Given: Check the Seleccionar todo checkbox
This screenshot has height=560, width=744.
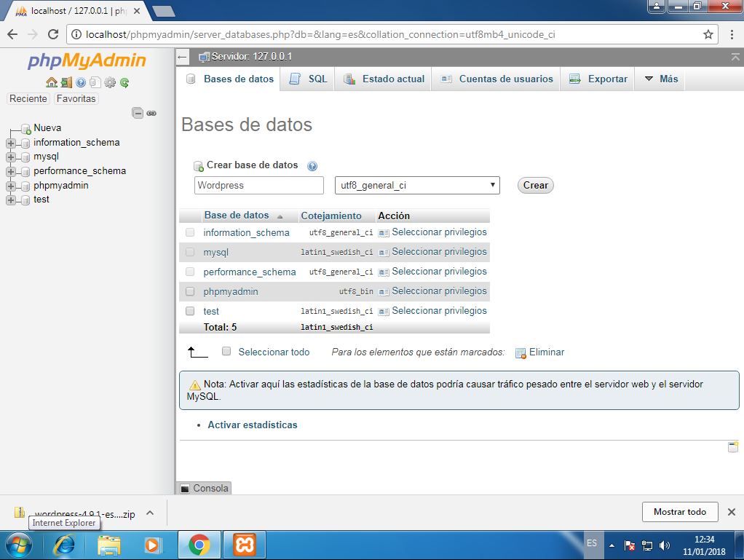Looking at the screenshot, I should click(x=226, y=351).
